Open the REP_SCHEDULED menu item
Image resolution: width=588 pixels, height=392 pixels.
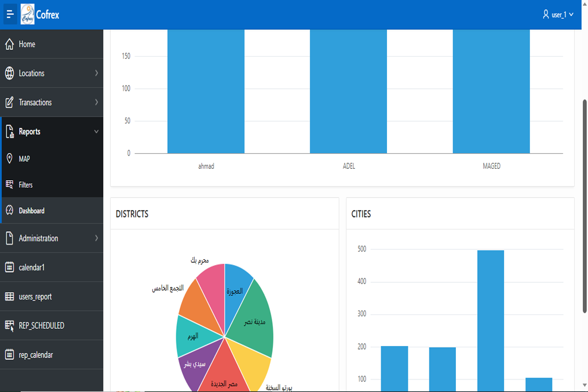[x=41, y=325]
